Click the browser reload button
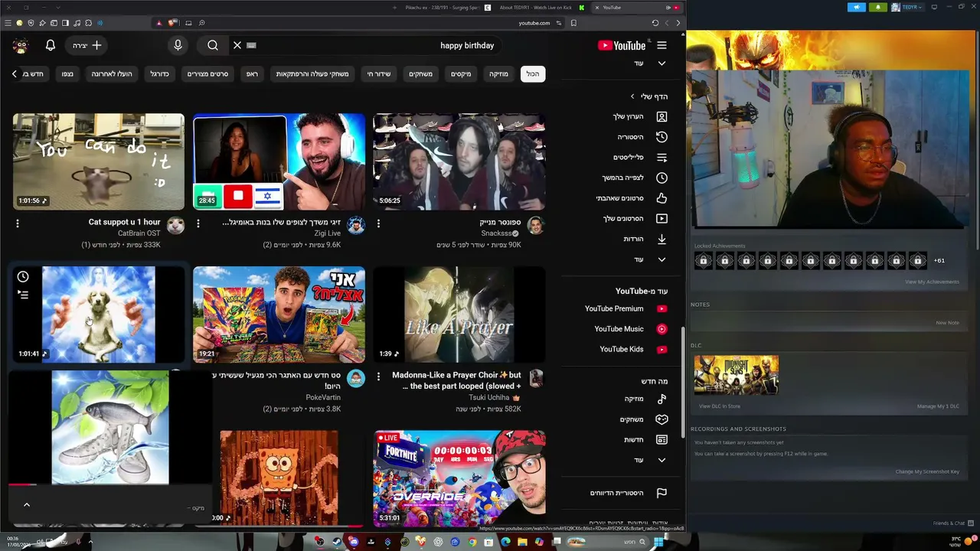The image size is (980, 551). (655, 23)
